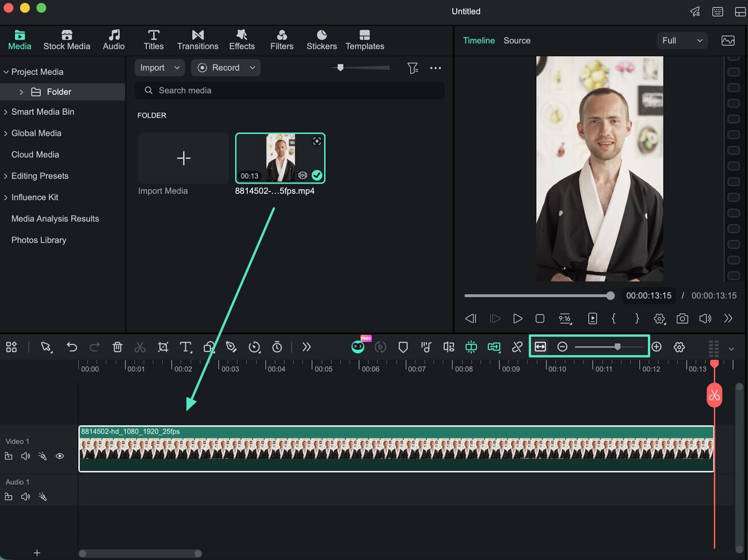The image size is (748, 560).
Task: Click the preview playback progress slider
Action: pyautogui.click(x=540, y=296)
